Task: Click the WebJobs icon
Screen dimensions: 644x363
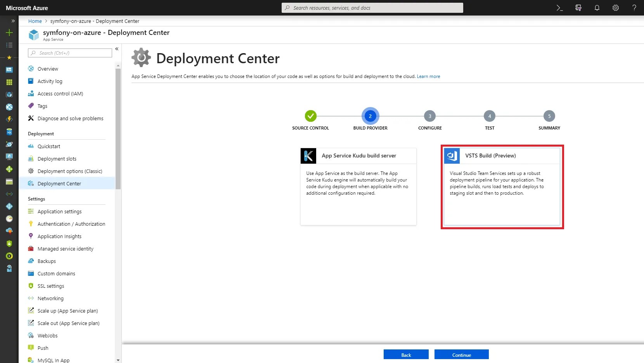Action: coord(31,335)
